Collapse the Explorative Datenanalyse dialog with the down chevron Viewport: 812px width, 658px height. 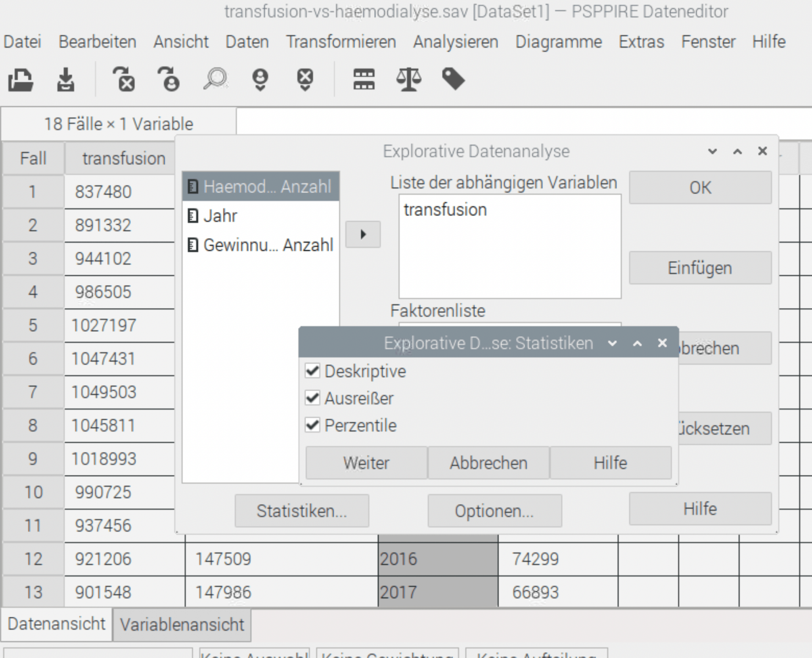(x=712, y=151)
